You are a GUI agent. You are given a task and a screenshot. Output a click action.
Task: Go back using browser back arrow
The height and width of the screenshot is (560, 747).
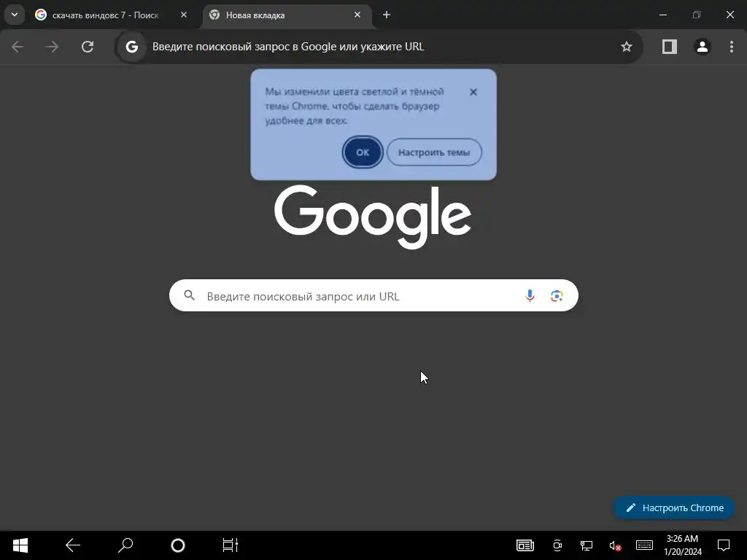pos(18,47)
